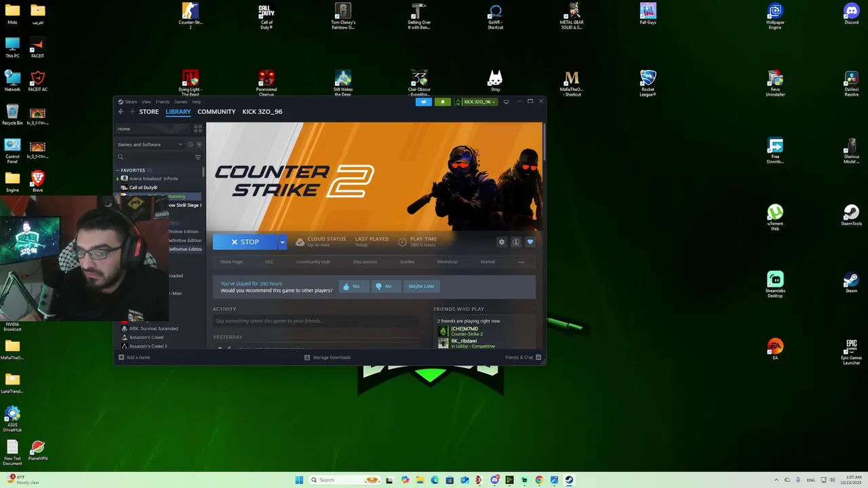
Task: Click library search field
Action: 154,157
